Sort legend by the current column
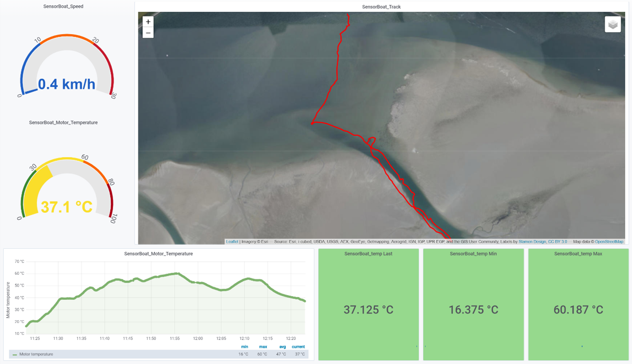632x364 pixels. click(x=298, y=347)
